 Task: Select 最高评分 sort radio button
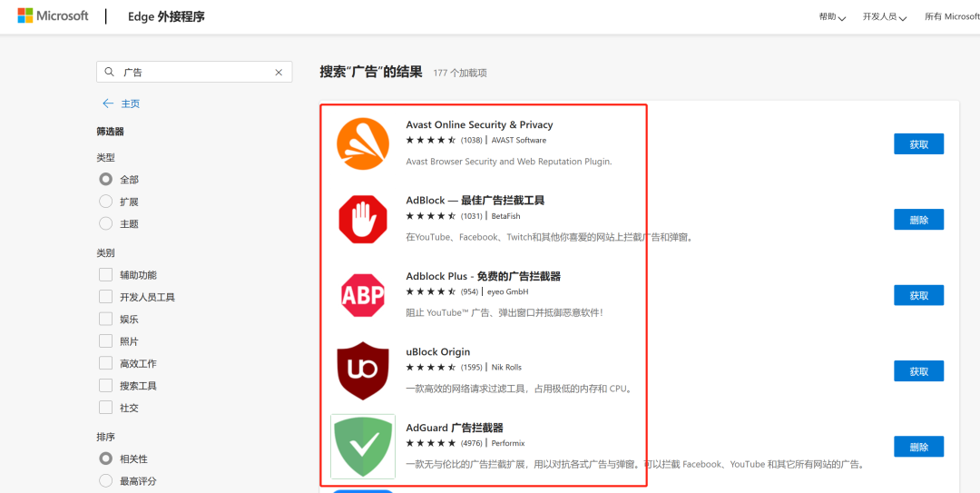point(105,481)
